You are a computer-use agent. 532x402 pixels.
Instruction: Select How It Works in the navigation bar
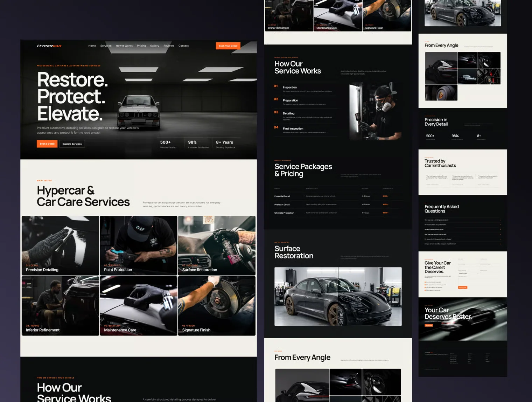[124, 46]
